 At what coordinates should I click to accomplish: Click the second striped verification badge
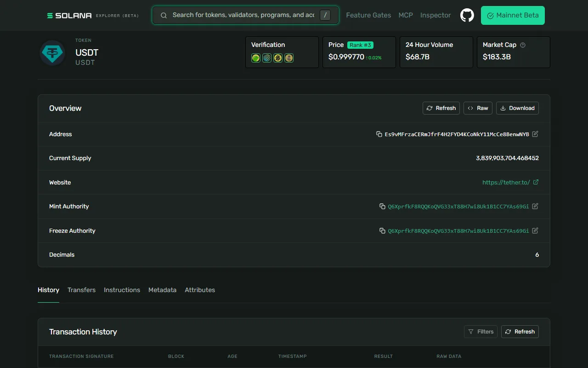267,58
